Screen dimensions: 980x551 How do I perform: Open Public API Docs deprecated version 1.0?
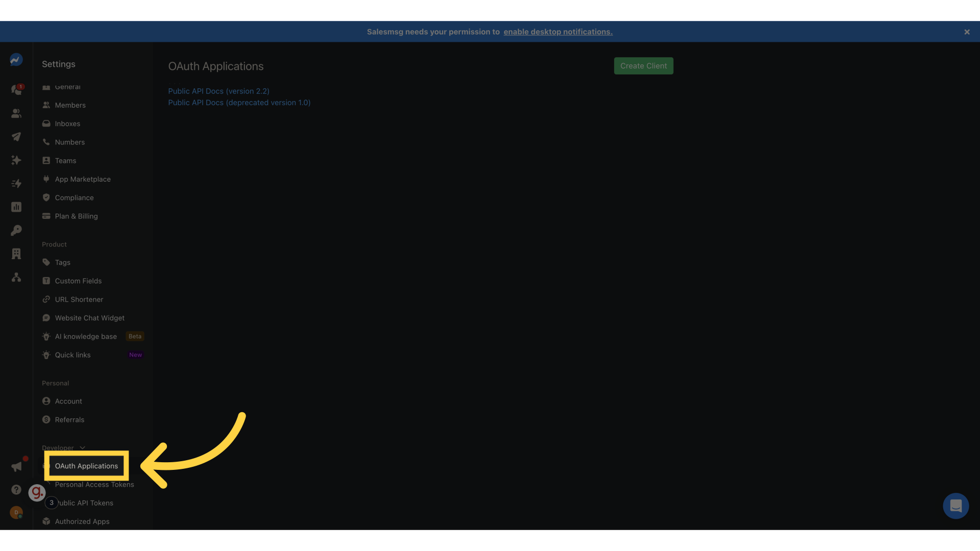pyautogui.click(x=239, y=103)
